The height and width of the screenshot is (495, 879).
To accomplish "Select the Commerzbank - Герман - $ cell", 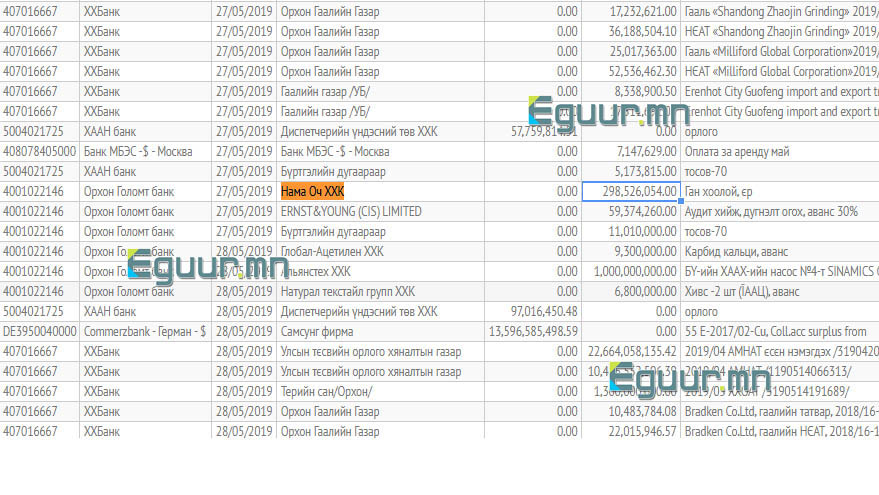I will (145, 331).
